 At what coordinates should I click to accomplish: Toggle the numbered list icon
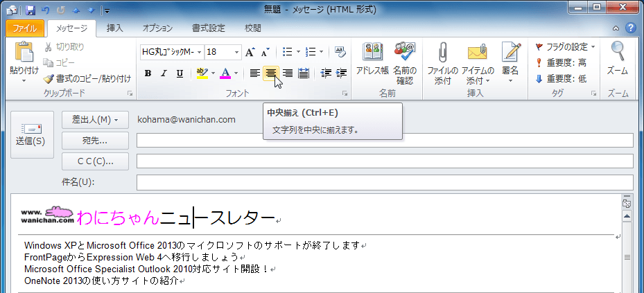(311, 52)
